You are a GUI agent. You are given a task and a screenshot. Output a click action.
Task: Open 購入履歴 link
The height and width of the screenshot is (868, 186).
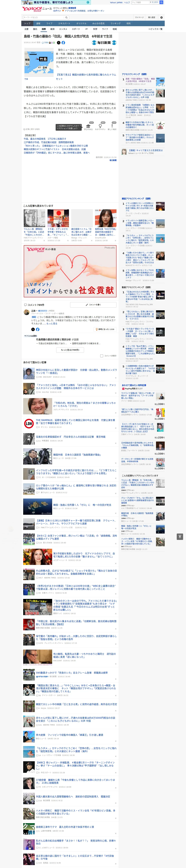click(x=152, y=17)
